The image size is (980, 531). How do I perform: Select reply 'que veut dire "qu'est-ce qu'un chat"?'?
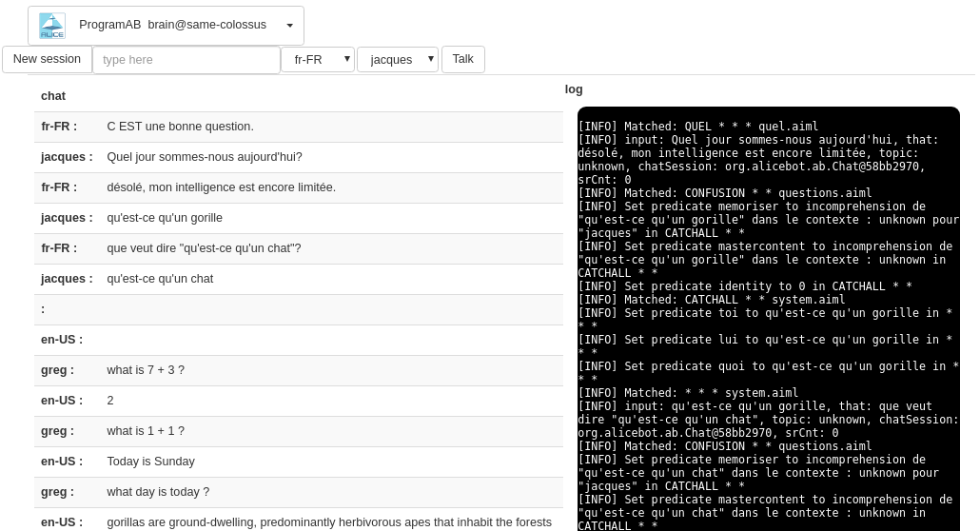pyautogui.click(x=204, y=248)
